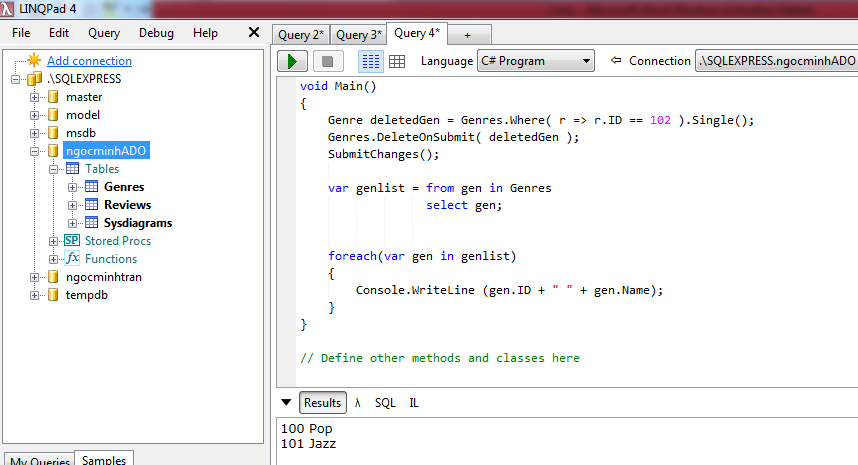Click the 'SubmitChanges();' line in editor
Viewport: 858px width, 465px height.
coord(383,154)
